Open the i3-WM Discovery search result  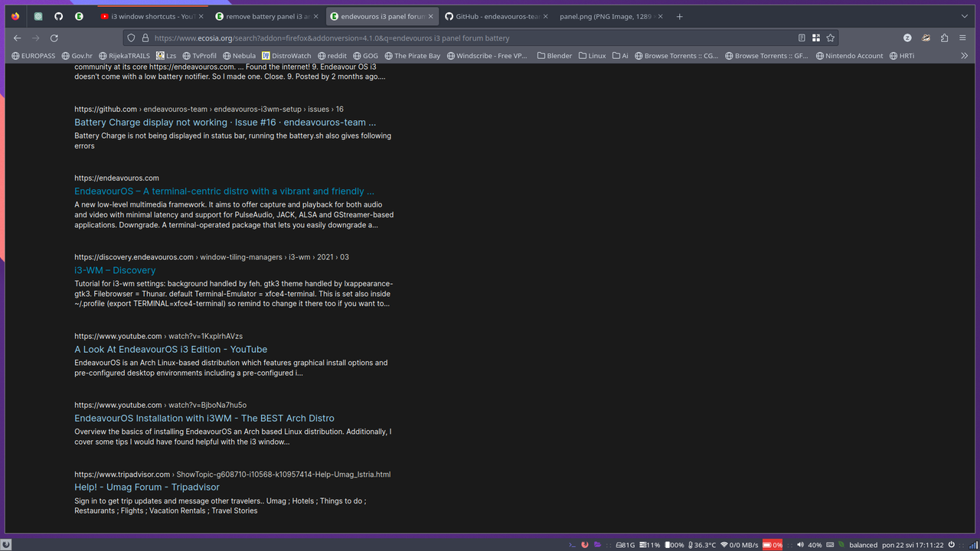tap(115, 270)
